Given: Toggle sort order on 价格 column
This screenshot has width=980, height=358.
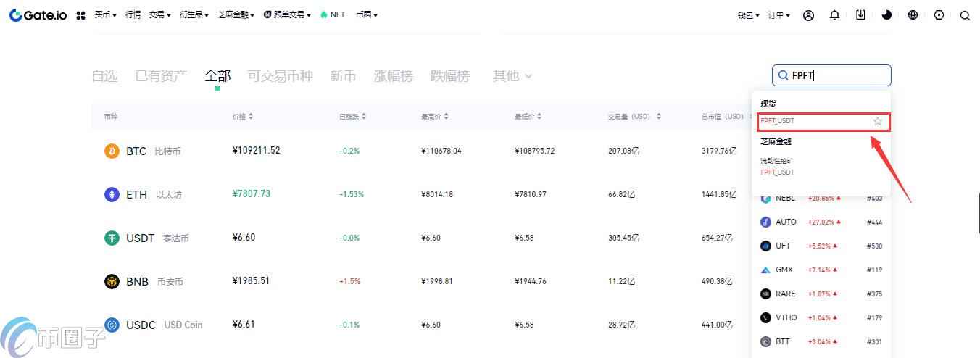Looking at the screenshot, I should click(250, 117).
